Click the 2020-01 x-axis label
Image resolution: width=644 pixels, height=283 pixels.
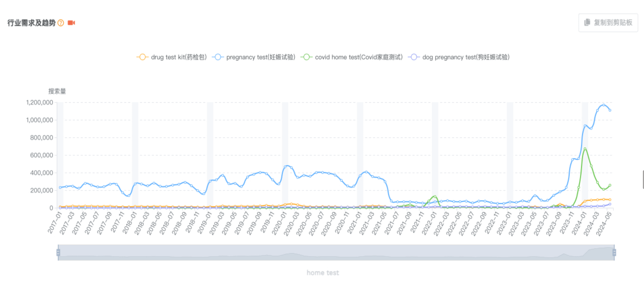click(x=279, y=223)
